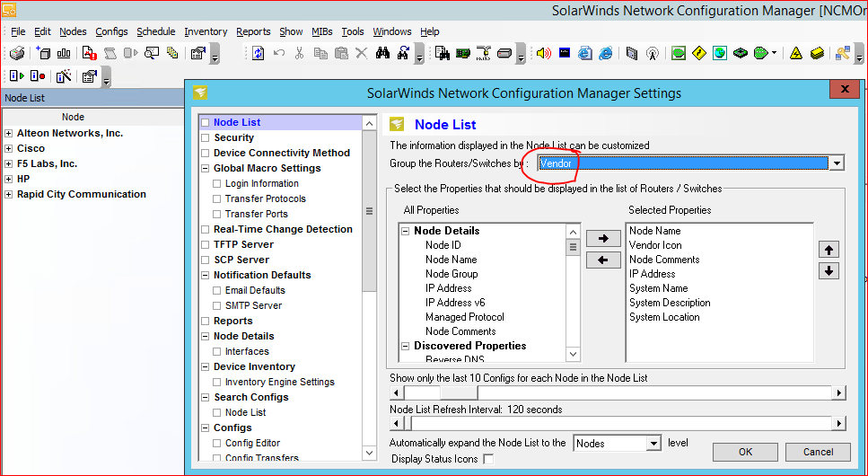
Task: Check the Real-Time Change Detection box
Action: 206,229
